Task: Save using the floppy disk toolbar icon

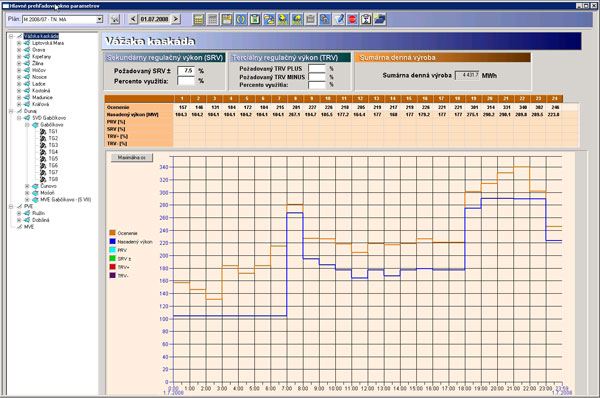Action: click(x=227, y=19)
